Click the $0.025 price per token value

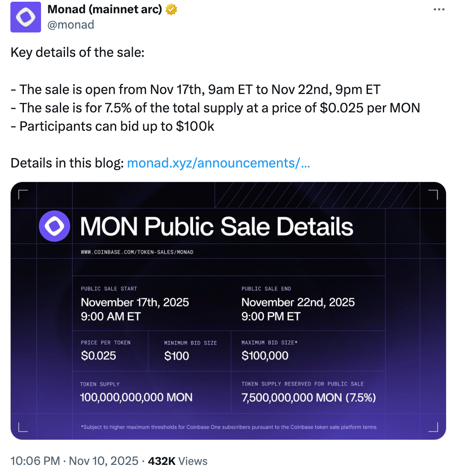coord(98,356)
